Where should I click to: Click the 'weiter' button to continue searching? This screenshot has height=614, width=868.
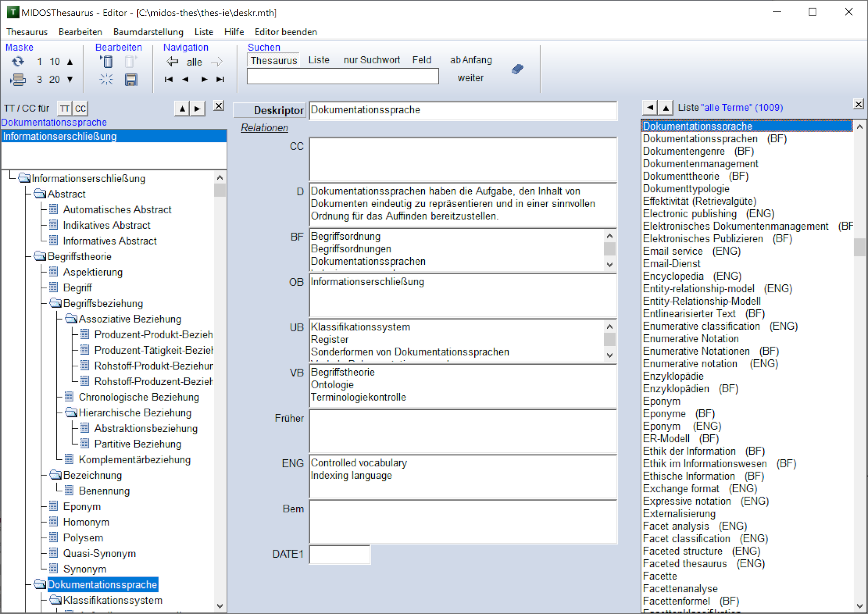[470, 78]
